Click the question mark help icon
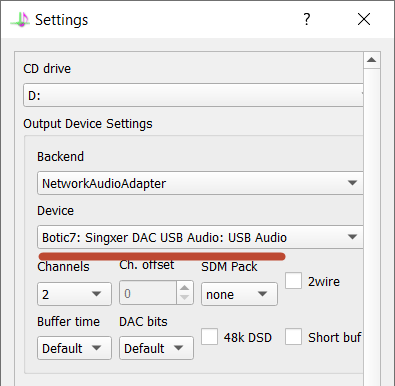The image size is (395, 386). pos(307,19)
